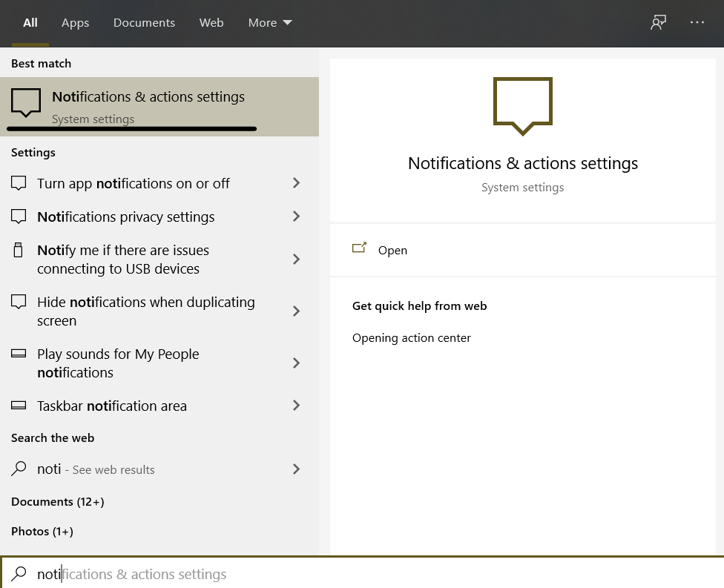Click the feedback icon in the top bar
The width and height of the screenshot is (724, 588).
[658, 23]
